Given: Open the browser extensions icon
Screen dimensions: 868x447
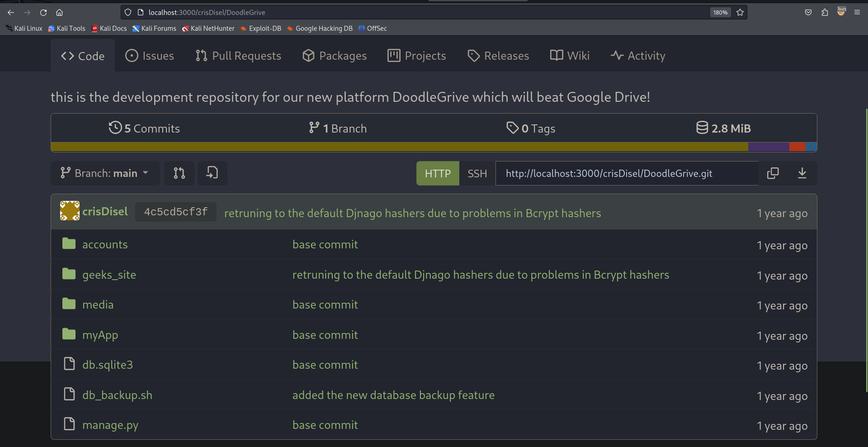Looking at the screenshot, I should click(x=825, y=12).
